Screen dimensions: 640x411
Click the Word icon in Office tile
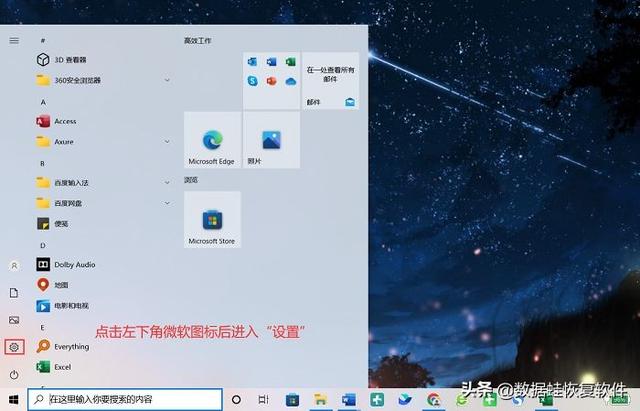[x=271, y=62]
